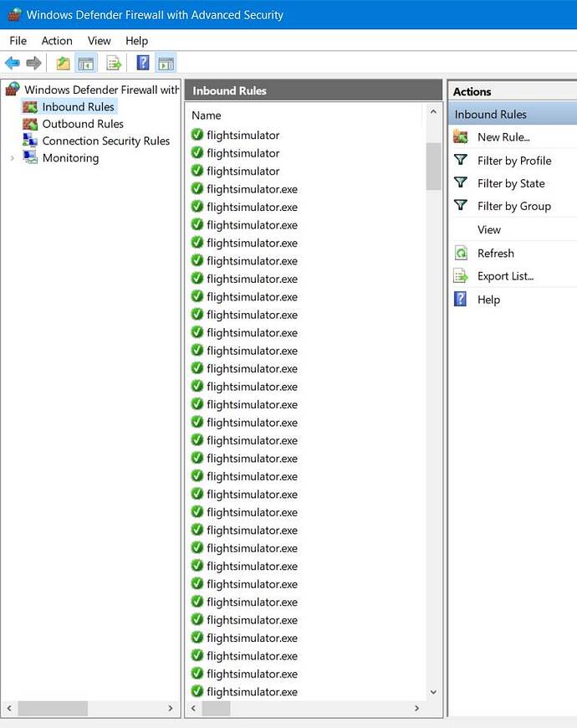Toggle the Show/Hide Console Tree toolbar icon
The image size is (577, 728).
[x=86, y=63]
